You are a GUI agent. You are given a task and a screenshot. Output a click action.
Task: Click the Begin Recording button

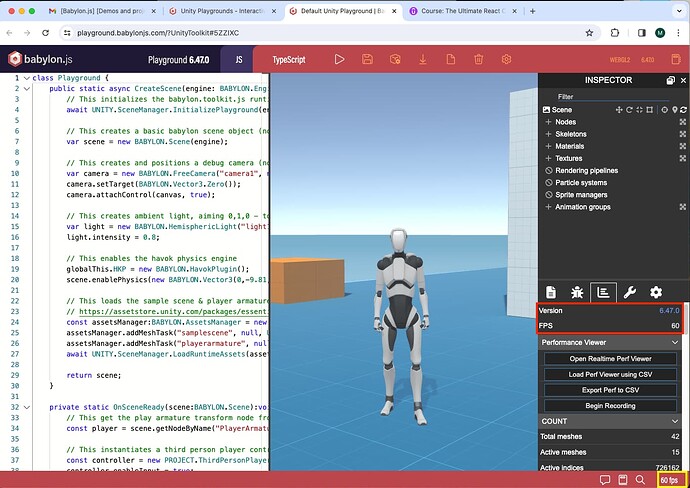coord(609,404)
